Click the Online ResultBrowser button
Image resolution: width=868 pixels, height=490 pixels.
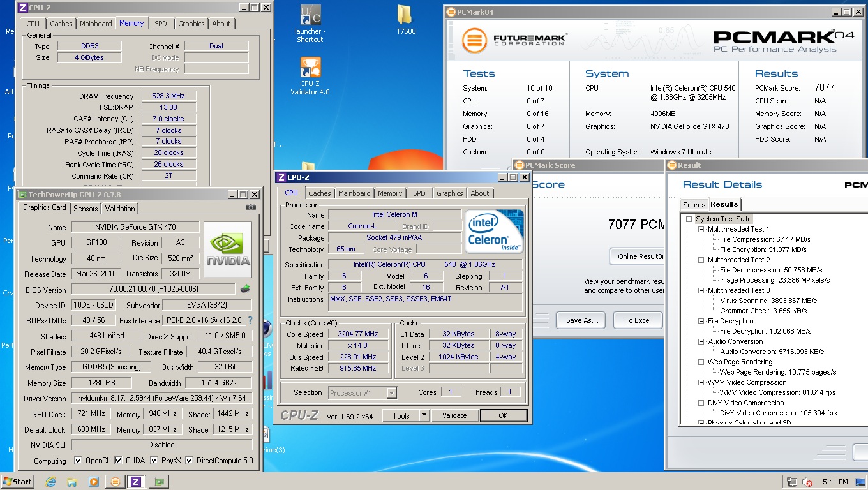[637, 256]
